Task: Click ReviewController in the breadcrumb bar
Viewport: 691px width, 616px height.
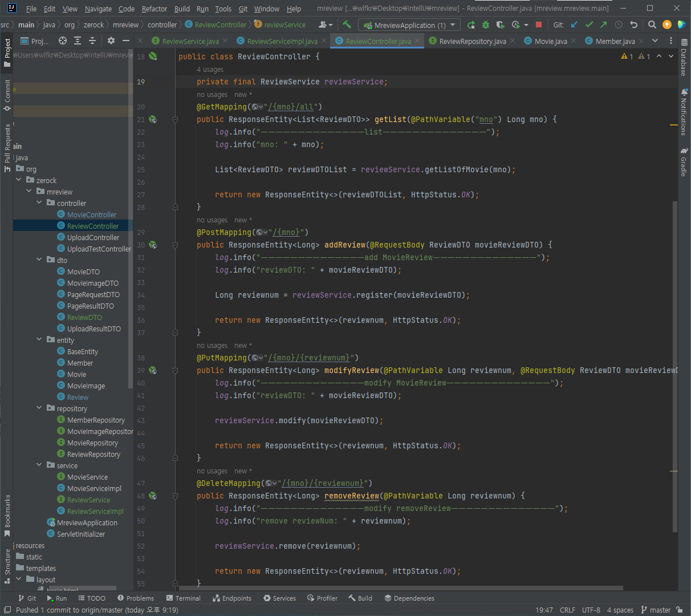Action: tap(216, 25)
